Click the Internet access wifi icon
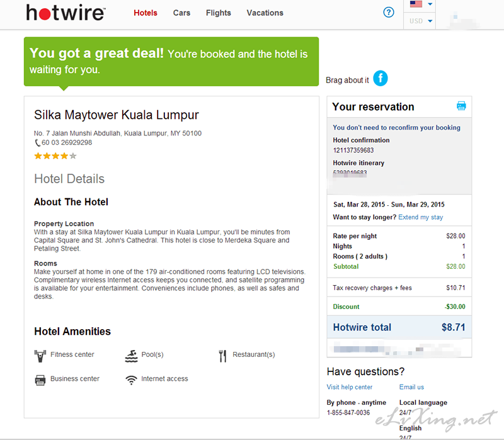 click(131, 380)
